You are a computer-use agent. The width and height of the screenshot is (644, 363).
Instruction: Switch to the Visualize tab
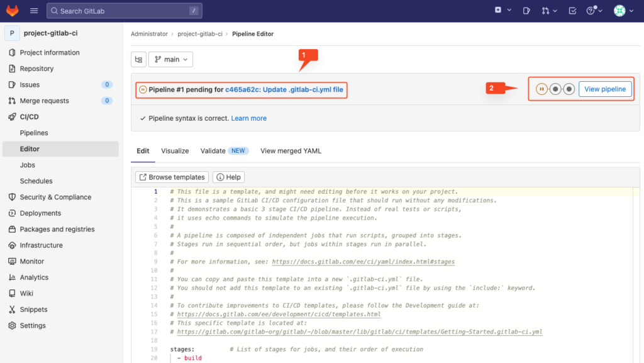pyautogui.click(x=175, y=151)
